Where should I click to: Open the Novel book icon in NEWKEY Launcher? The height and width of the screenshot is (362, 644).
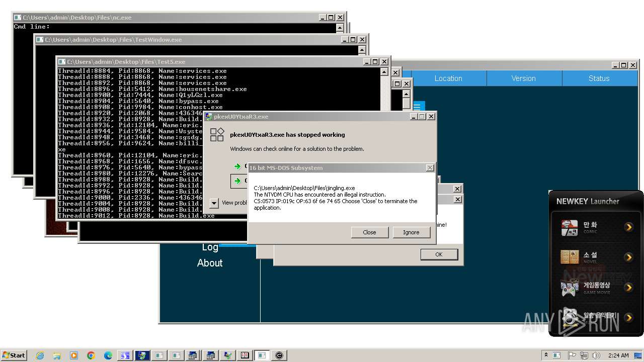[570, 257]
